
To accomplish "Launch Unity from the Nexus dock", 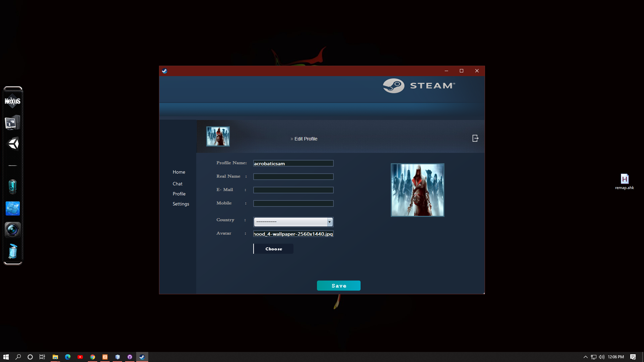I will (13, 144).
